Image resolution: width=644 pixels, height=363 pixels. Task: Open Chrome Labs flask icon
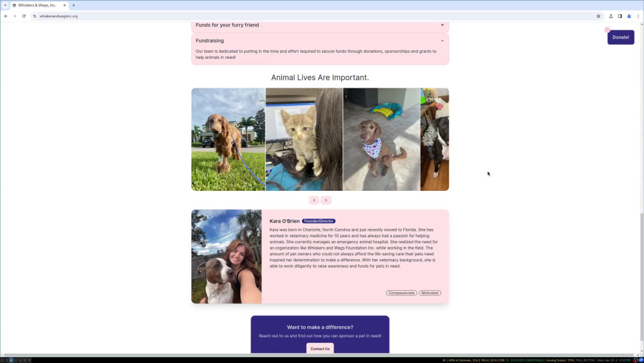tap(611, 16)
